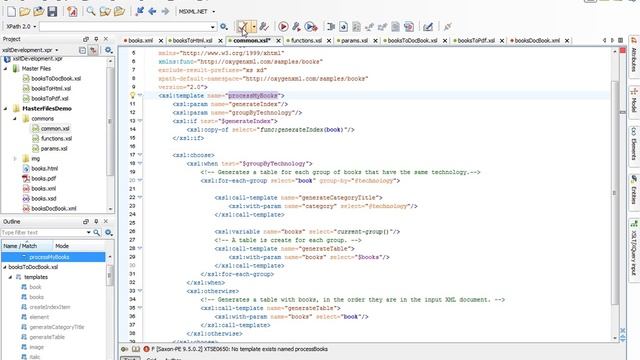
Task: Click Collapse All icon in Project panel
Action: [82, 50]
